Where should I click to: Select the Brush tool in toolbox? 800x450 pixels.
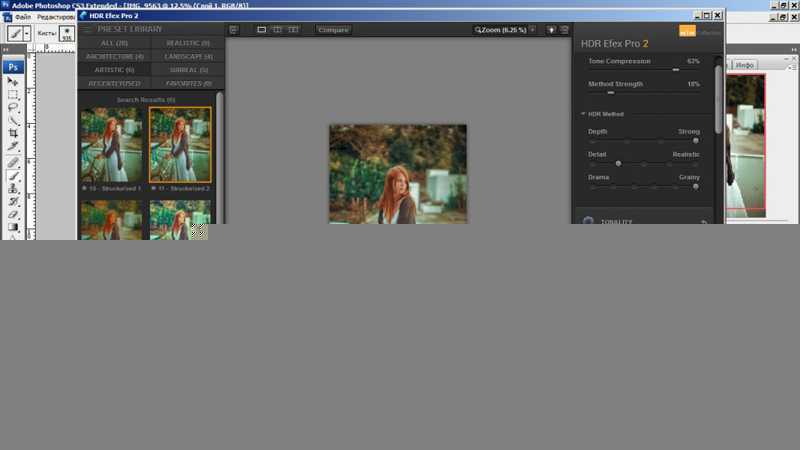(x=13, y=176)
